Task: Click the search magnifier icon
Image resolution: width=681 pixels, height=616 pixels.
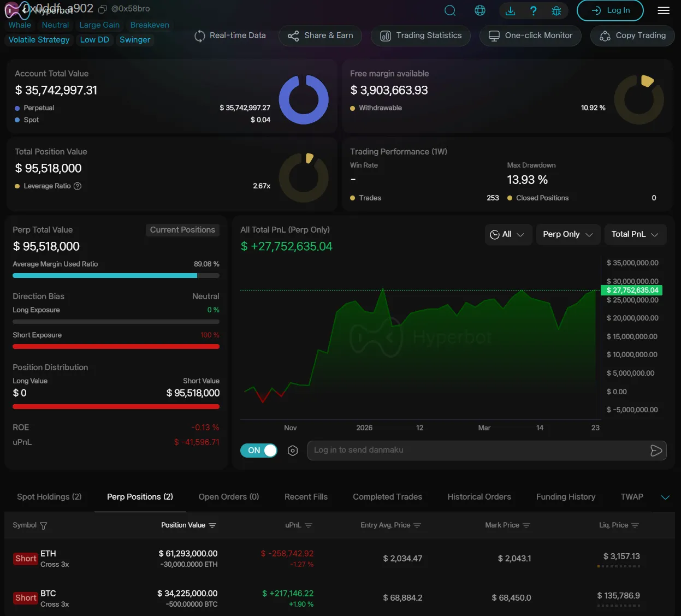Action: pos(450,10)
